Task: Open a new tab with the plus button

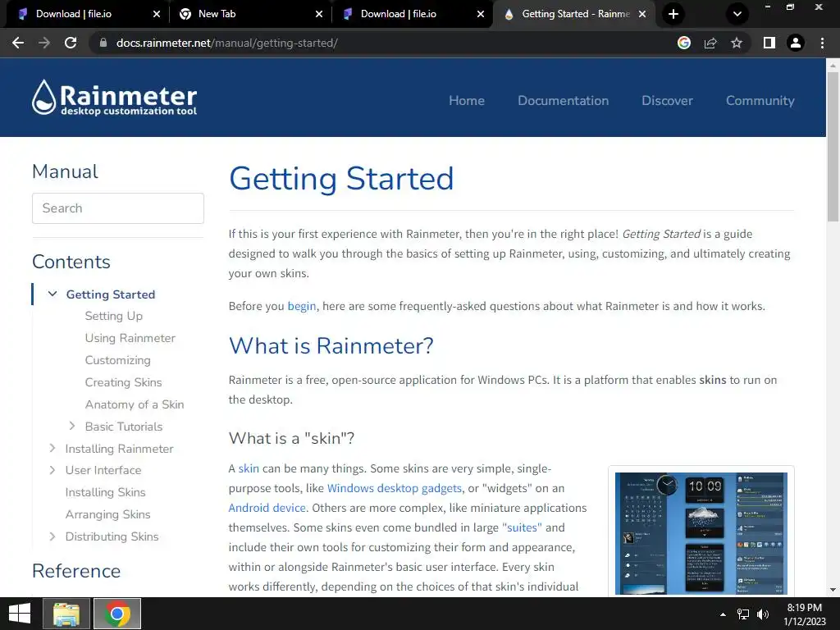Action: click(x=673, y=14)
